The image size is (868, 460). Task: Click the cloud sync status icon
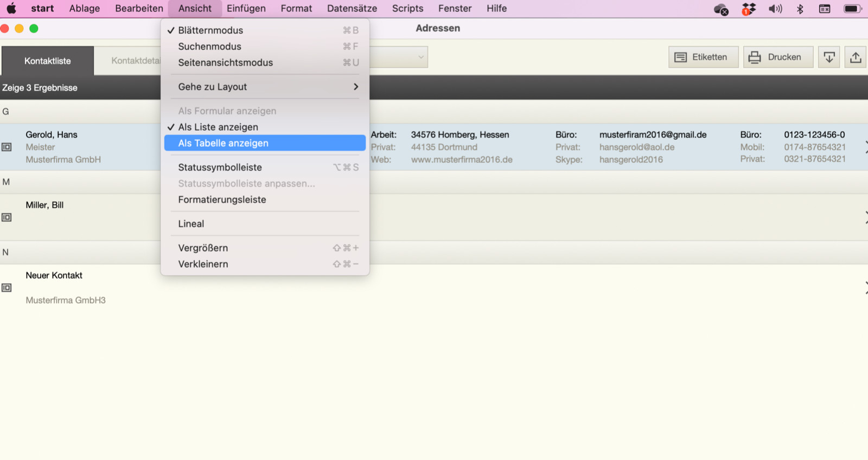click(721, 9)
